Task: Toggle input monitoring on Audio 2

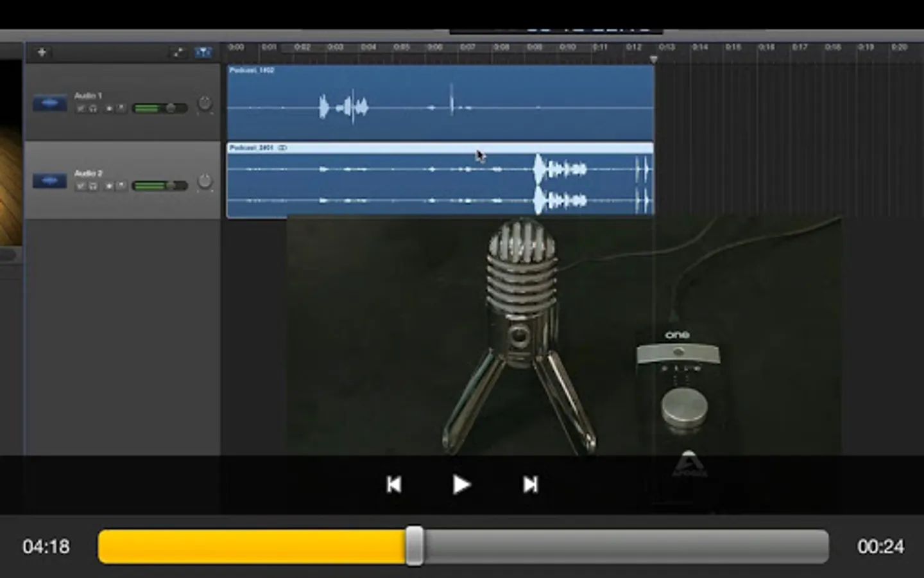Action: 121,186
